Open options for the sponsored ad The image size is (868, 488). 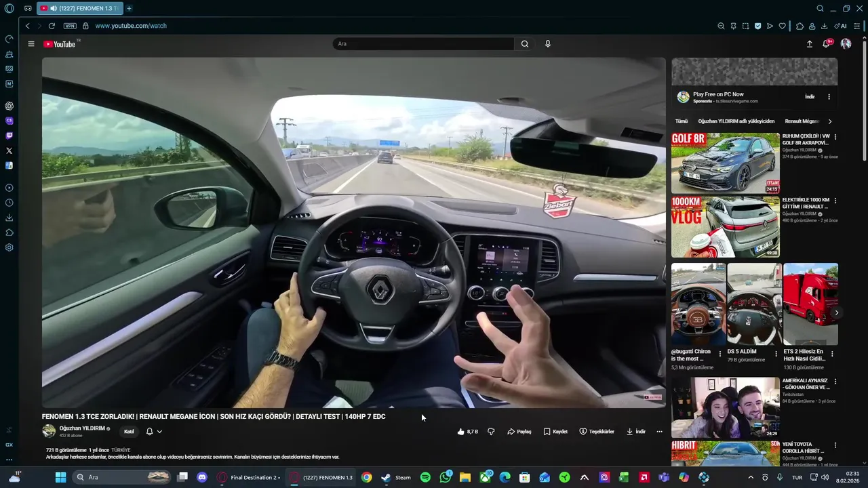click(x=829, y=97)
